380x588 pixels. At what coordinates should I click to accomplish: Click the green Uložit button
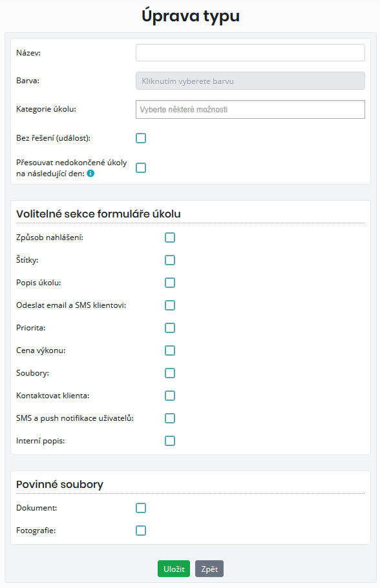[x=174, y=569]
